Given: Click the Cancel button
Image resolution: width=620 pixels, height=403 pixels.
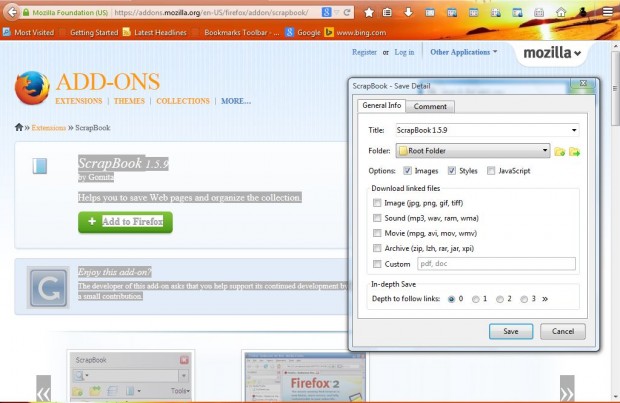Looking at the screenshot, I should (563, 331).
